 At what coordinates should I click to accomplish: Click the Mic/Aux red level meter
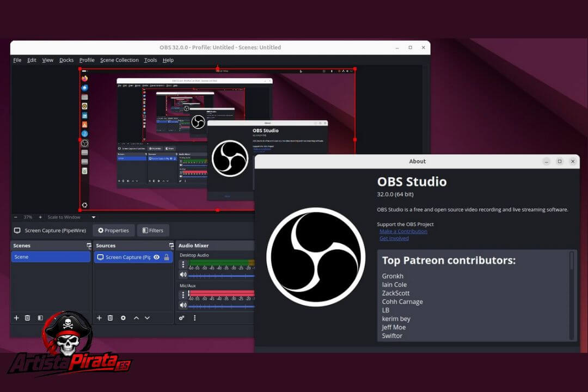coord(221,293)
